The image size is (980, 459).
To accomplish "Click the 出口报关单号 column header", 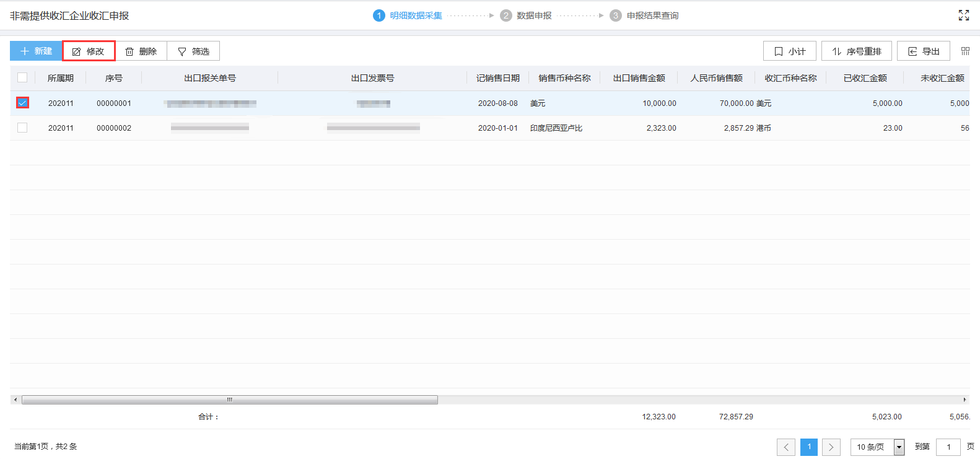I will pyautogui.click(x=210, y=78).
